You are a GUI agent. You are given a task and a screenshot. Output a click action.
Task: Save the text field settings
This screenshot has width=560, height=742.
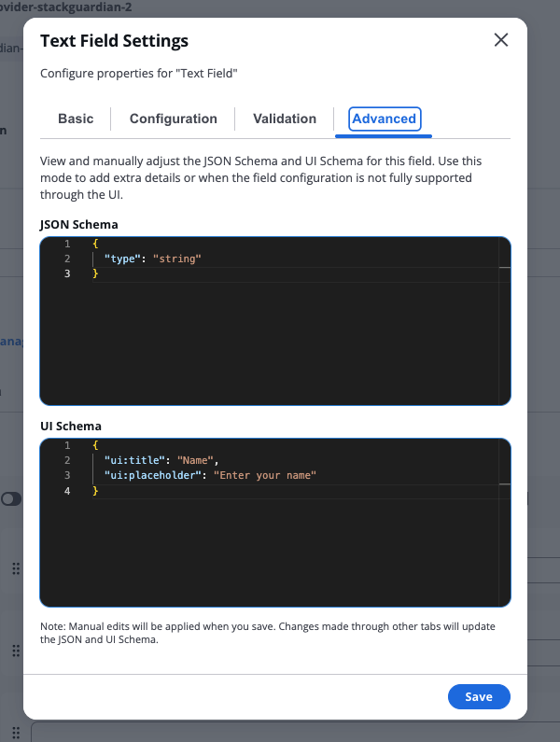point(479,697)
